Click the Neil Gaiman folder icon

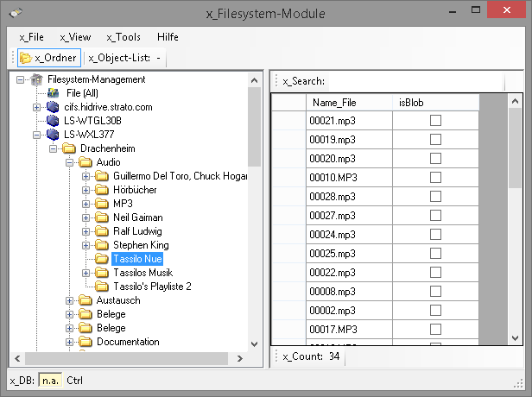(102, 217)
